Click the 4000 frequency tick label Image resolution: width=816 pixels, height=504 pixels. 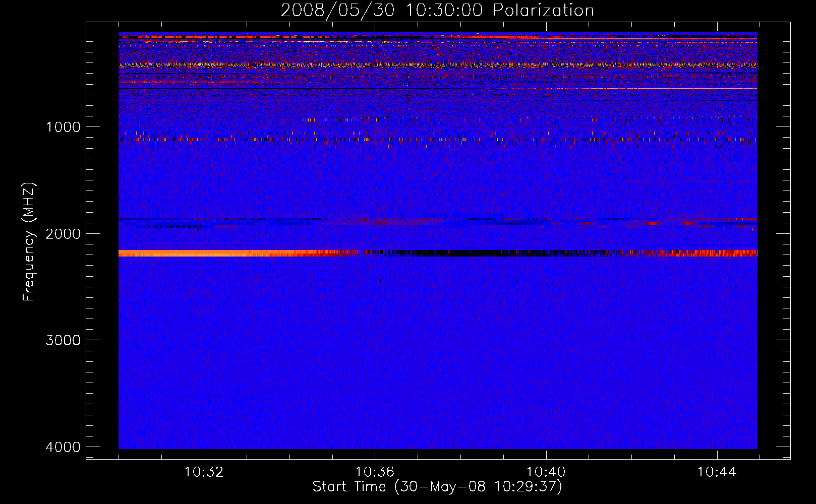click(63, 447)
